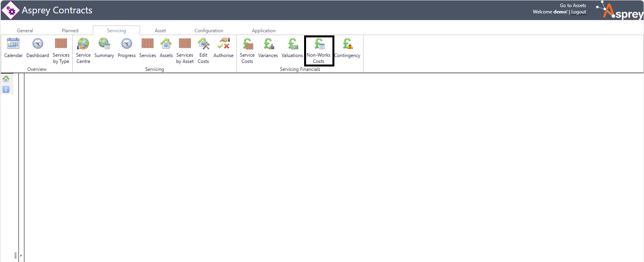Click the Service Centre icon

tap(83, 44)
